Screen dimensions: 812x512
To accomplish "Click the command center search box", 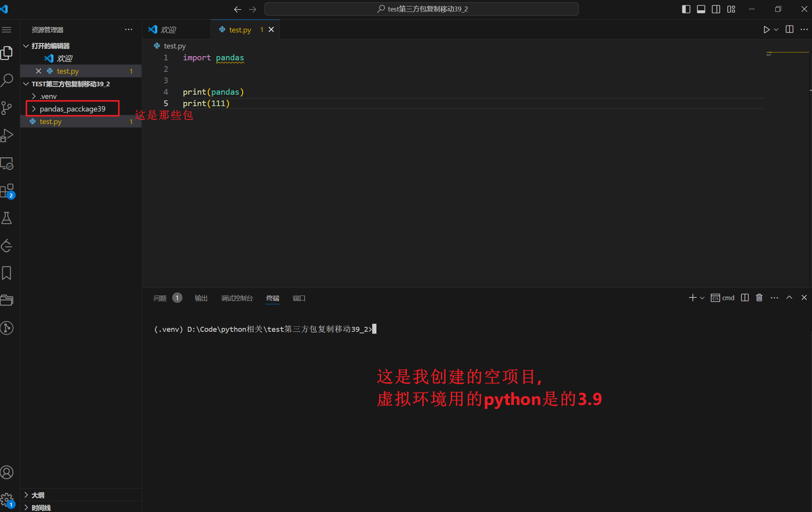I will point(421,9).
